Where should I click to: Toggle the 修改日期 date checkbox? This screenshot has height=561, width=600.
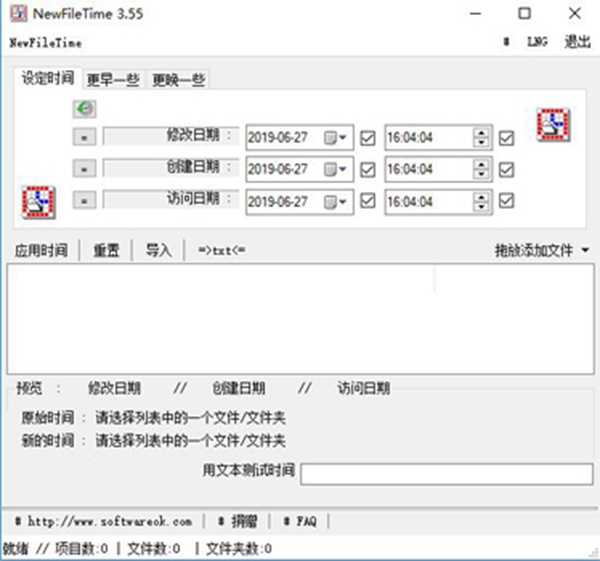tap(368, 138)
